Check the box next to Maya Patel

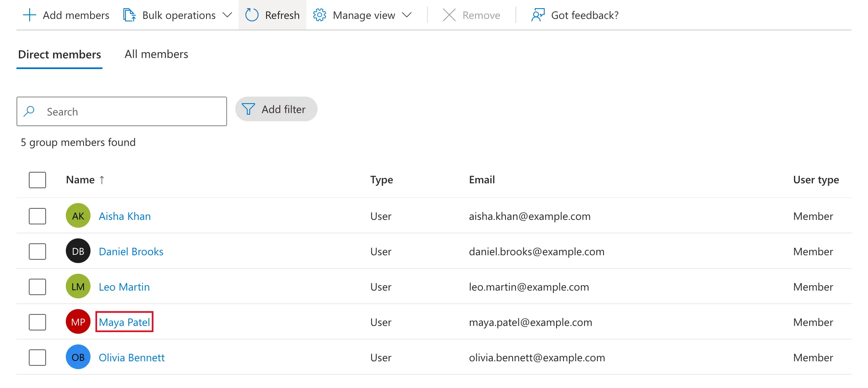pyautogui.click(x=37, y=322)
